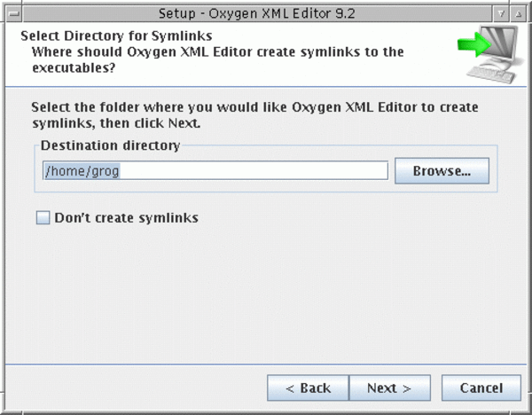Click the Destination directory group label
Viewport: 532px width, 415px height.
tap(110, 145)
